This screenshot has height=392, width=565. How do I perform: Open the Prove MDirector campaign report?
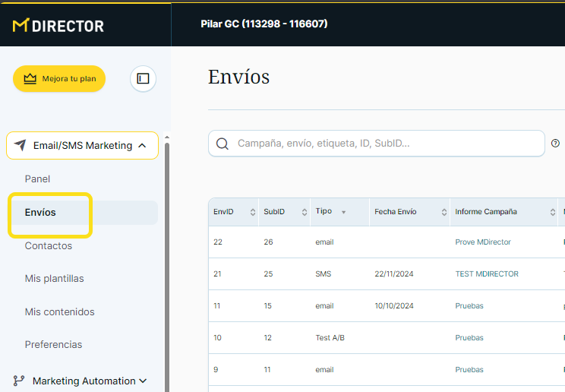[x=482, y=242]
